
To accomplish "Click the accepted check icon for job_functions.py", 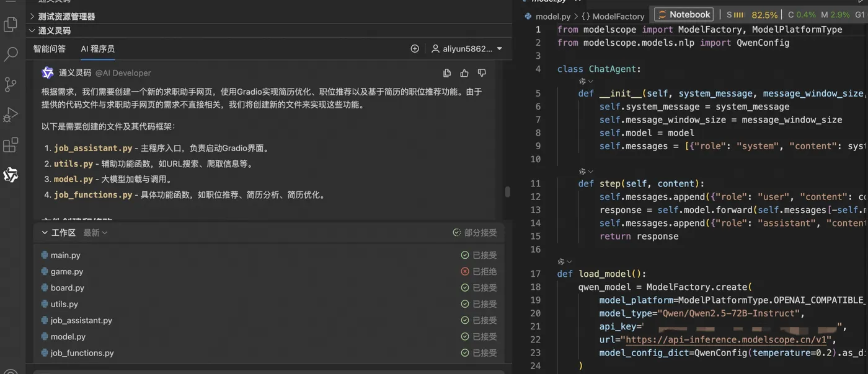I will tap(465, 353).
